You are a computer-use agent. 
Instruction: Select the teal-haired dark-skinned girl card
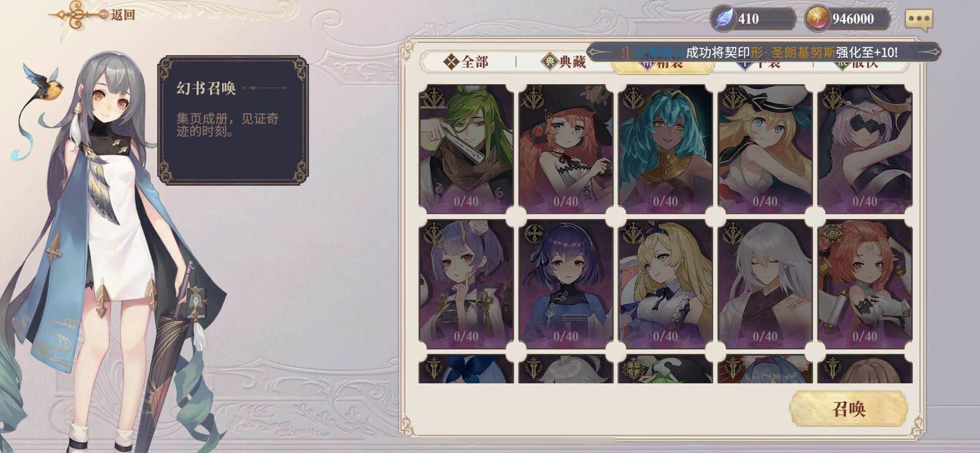(x=665, y=148)
